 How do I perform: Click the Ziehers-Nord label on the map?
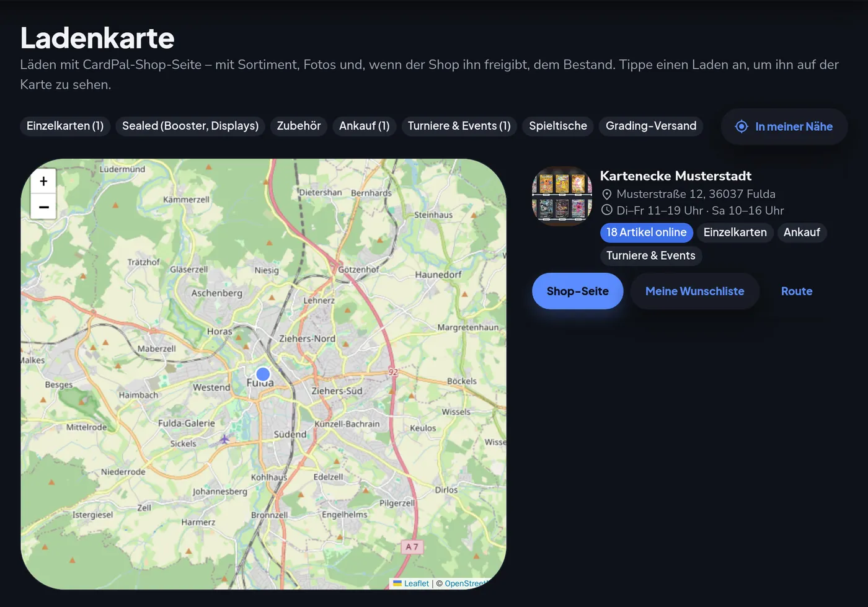pyautogui.click(x=307, y=339)
